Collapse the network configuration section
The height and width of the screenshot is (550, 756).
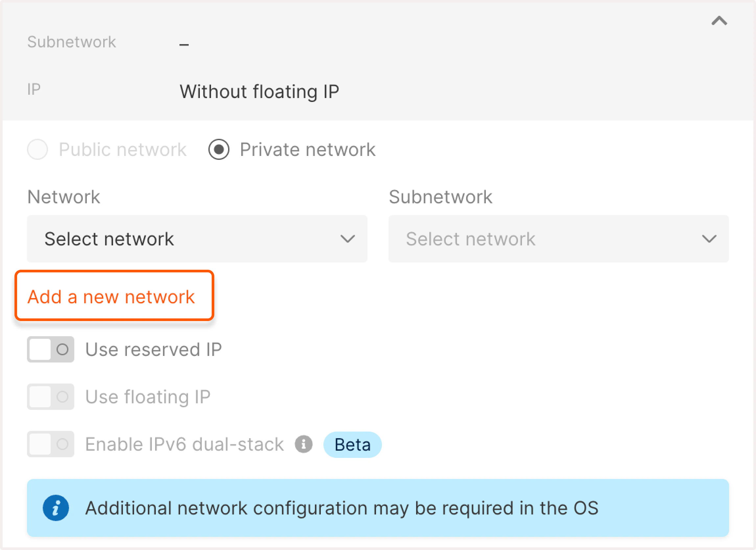click(719, 21)
